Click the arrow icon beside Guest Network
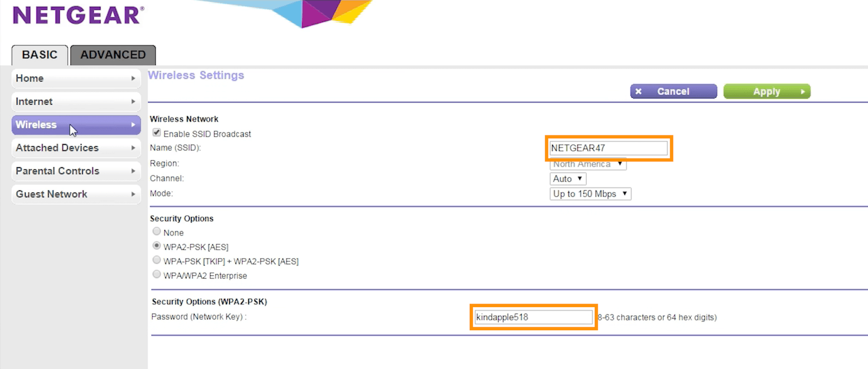The width and height of the screenshot is (868, 369). coord(133,194)
